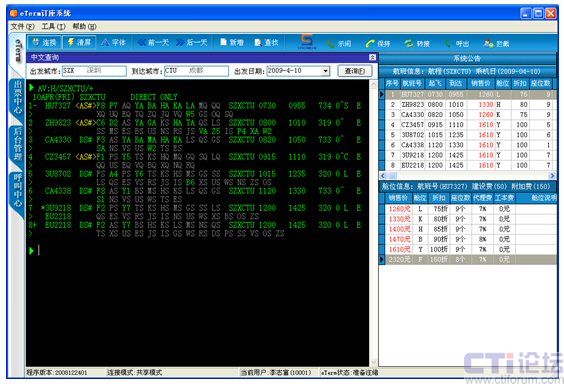
Task: Switch to the 出票中心 side tab
Action: pos(18,97)
